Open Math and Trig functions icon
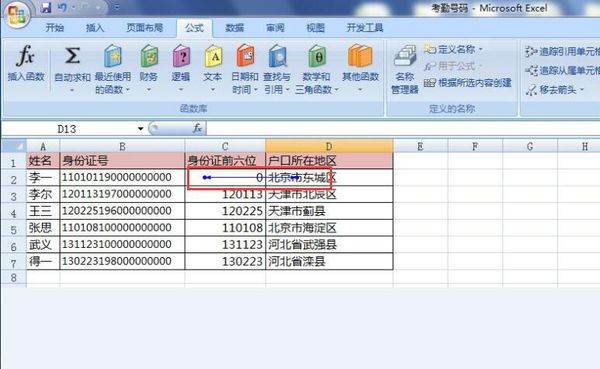Image resolution: width=600 pixels, height=369 pixels. [317, 56]
